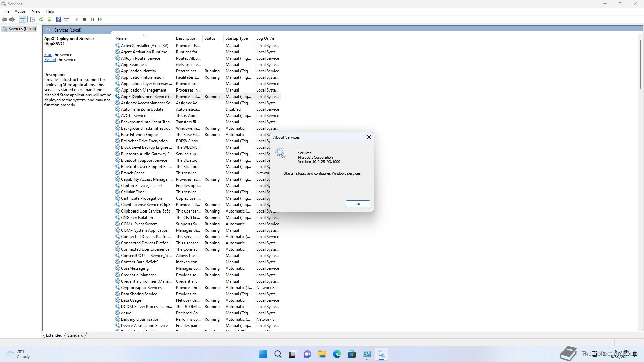This screenshot has height=362, width=644.
Task: Click the Forward arrow in the toolbar
Action: 12,19
